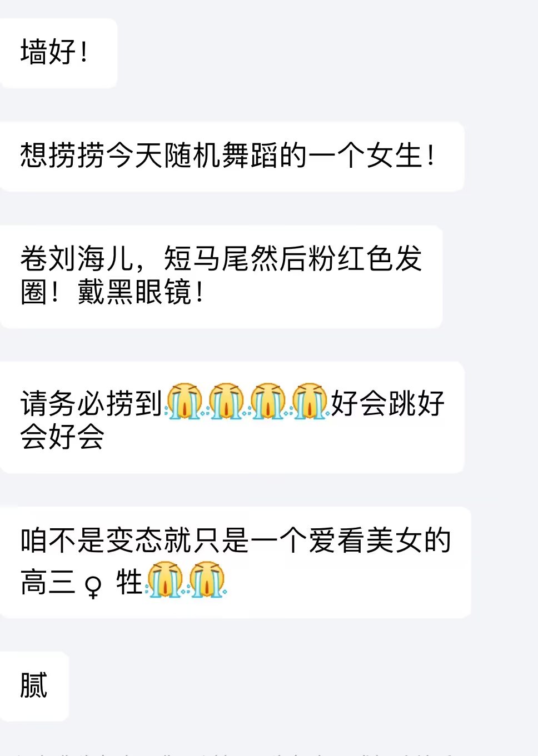Click the 爱看美女的 text
Viewport: 538px width, 756px height.
point(380,540)
